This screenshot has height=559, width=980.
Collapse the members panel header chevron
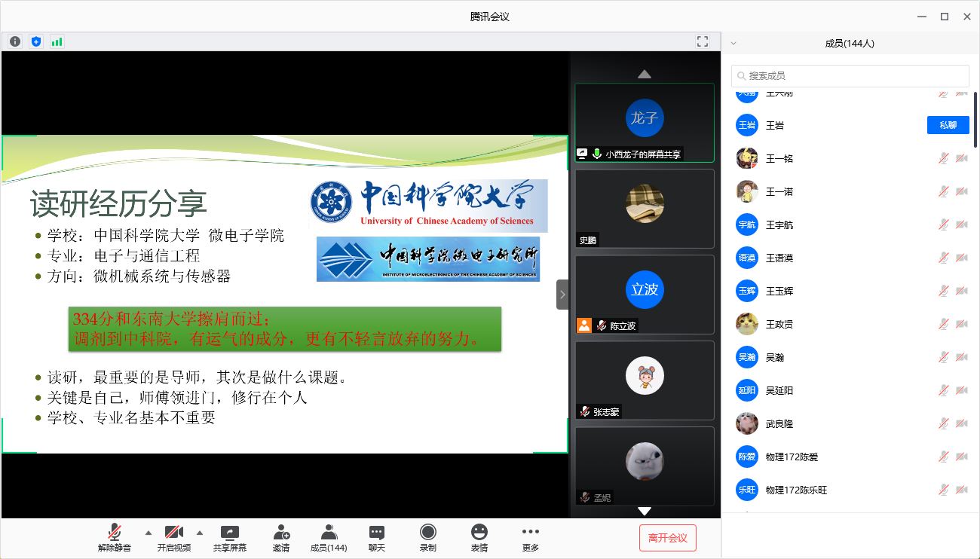click(x=733, y=44)
